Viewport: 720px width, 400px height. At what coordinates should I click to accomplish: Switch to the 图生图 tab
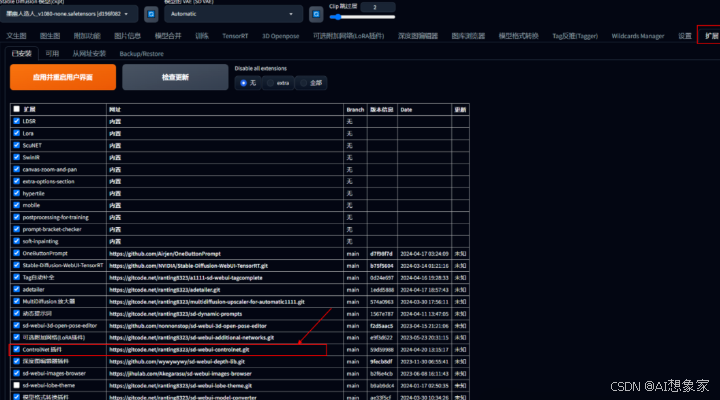50,36
